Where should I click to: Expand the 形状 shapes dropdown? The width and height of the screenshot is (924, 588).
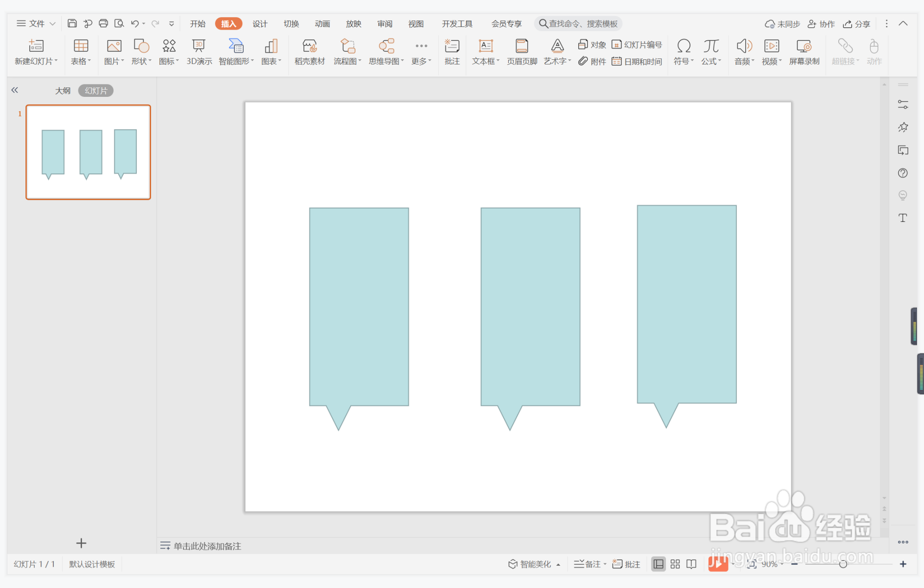(141, 61)
